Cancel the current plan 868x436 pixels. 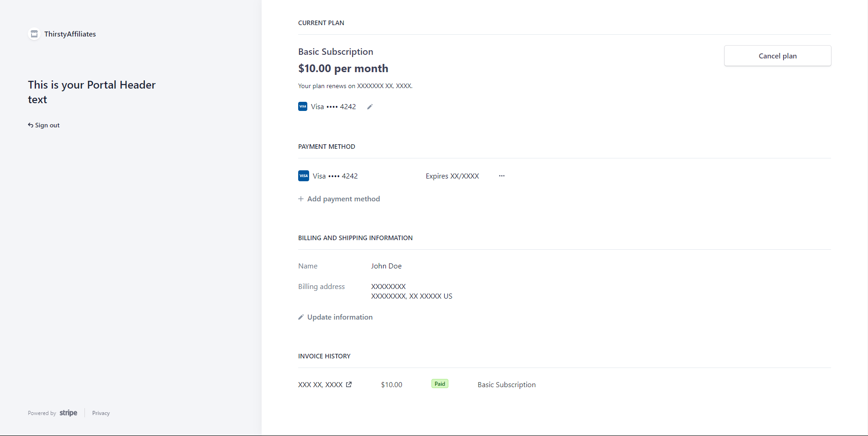tap(778, 56)
